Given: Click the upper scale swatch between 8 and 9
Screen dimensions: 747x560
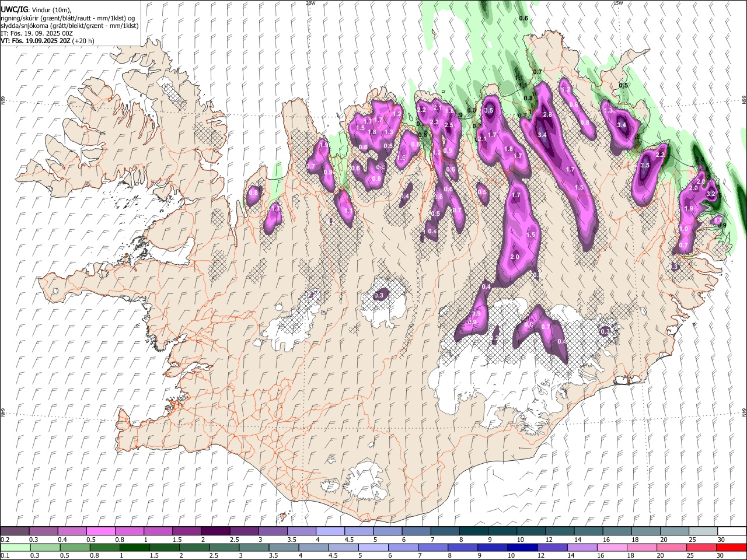Looking at the screenshot, I should 474,531.
